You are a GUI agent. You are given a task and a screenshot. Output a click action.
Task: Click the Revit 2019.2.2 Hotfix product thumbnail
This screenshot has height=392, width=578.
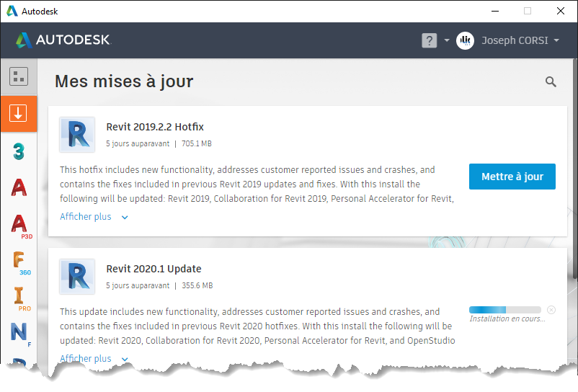pos(77,135)
